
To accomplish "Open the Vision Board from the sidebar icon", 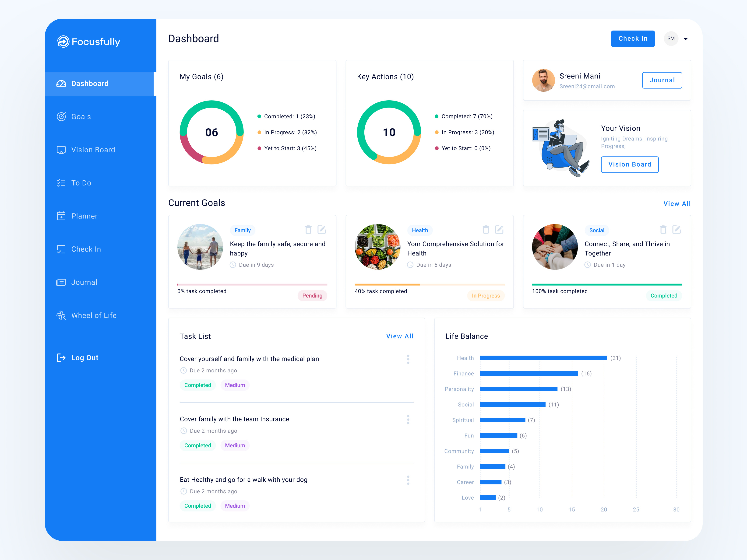I will coord(61,150).
